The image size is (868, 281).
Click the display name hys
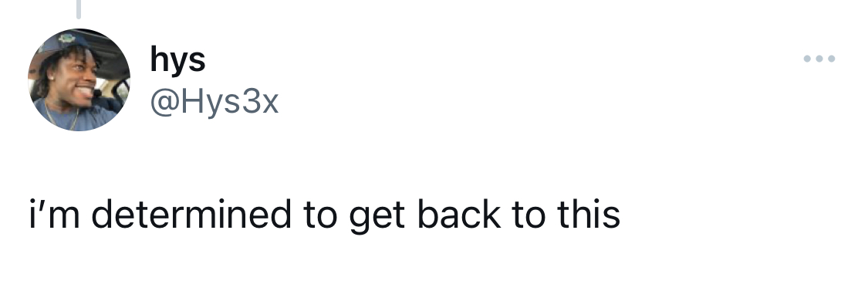177,60
